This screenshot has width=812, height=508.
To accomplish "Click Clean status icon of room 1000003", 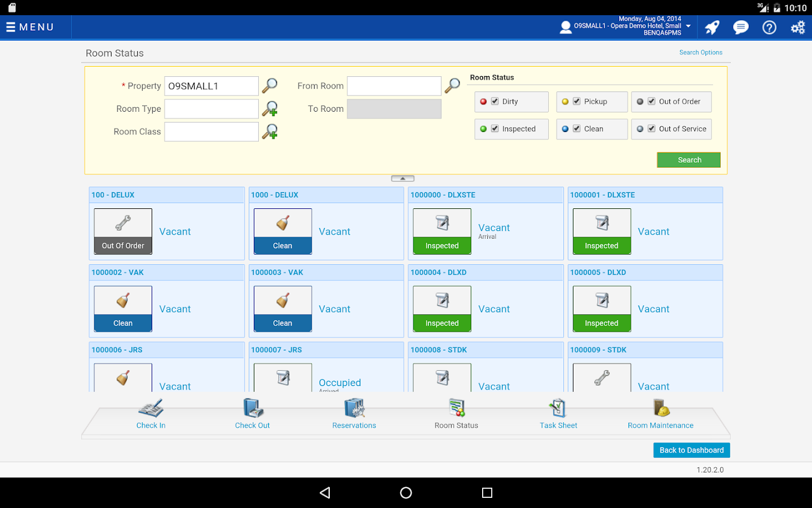I will [283, 309].
